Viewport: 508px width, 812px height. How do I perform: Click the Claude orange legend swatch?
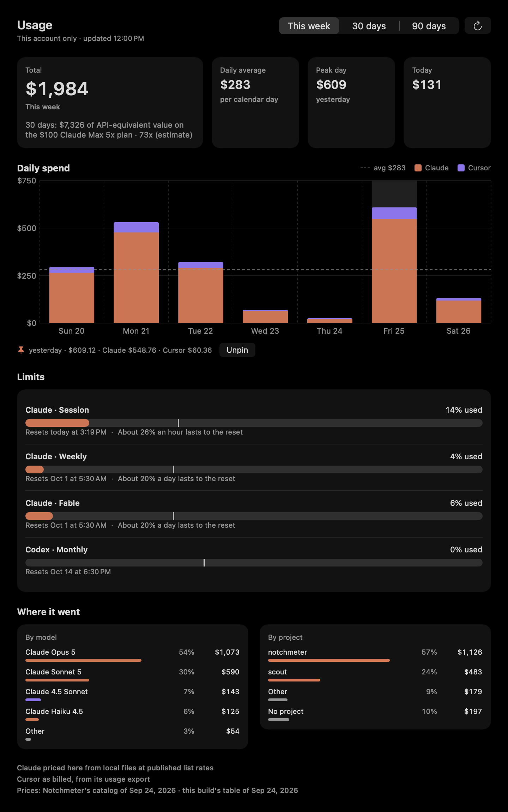(x=418, y=168)
